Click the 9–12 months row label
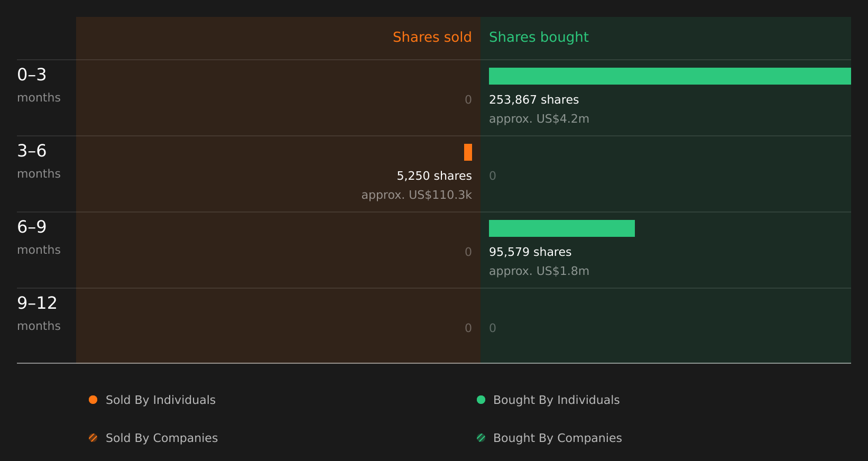The height and width of the screenshot is (461, 868). point(39,314)
